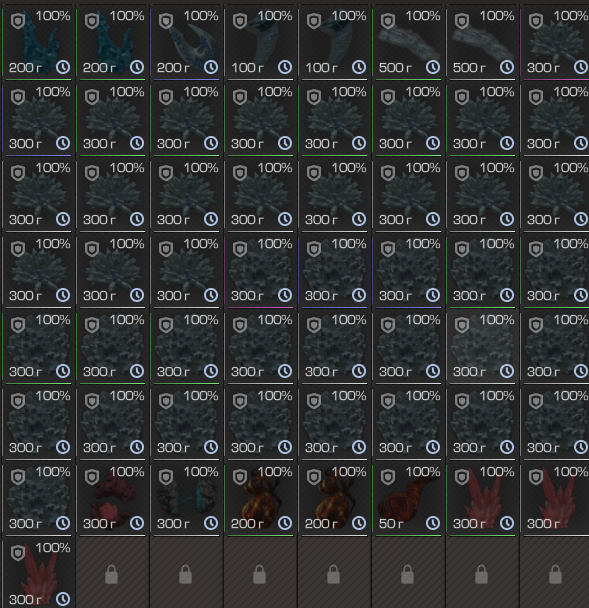Choose the pink-bordered bumpy sponge 300 г artifact
Screen dimensions: 589x608
click(x=261, y=270)
